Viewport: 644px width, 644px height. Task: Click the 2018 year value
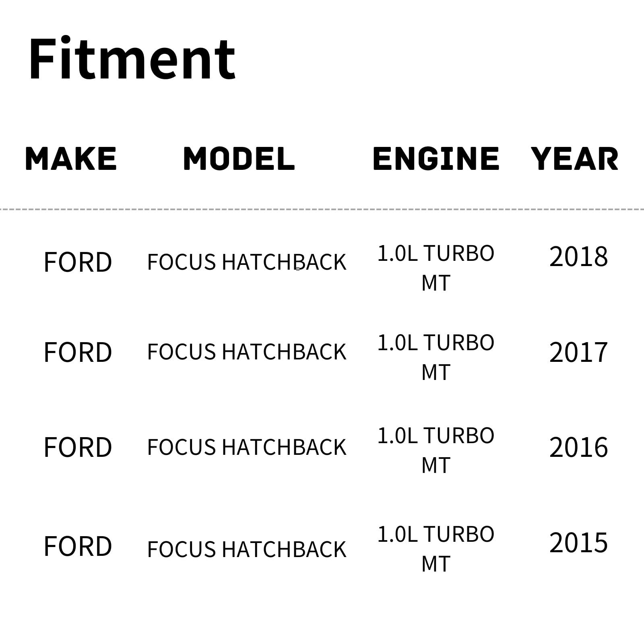[x=578, y=257]
